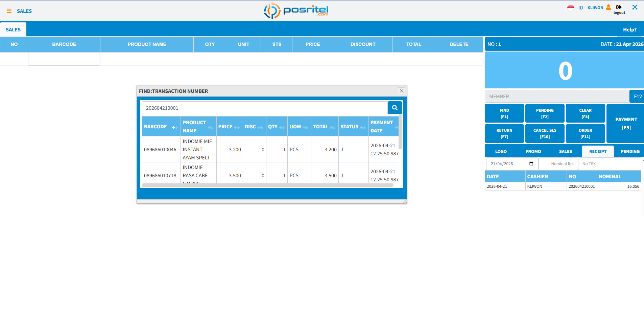Image resolution: width=644 pixels, height=335 pixels.
Task: Open the PROMO tab
Action: (533, 152)
